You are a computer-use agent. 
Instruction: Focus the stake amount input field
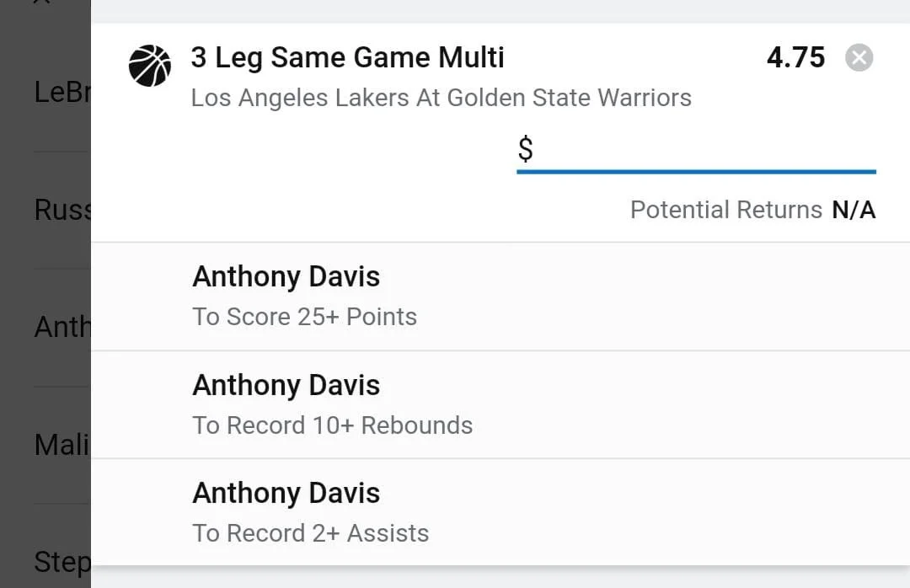tap(704, 151)
